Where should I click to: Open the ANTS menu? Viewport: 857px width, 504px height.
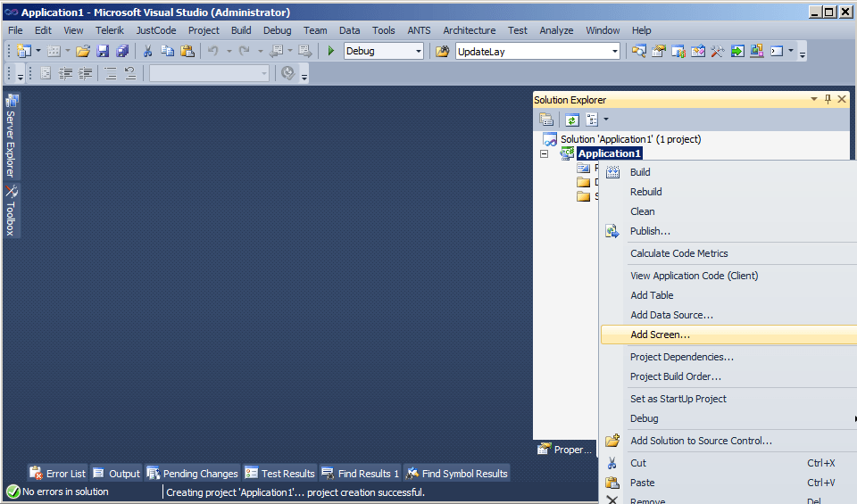pos(419,30)
